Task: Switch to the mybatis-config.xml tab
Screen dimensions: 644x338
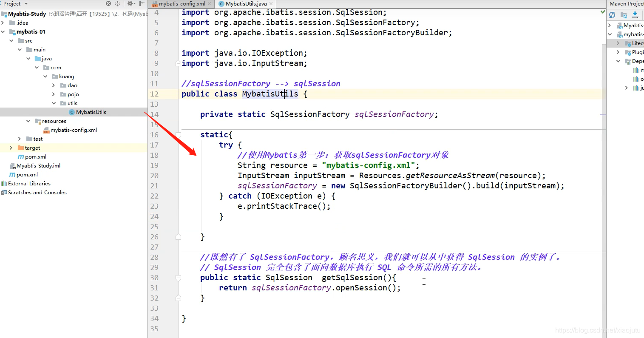Action: click(182, 4)
